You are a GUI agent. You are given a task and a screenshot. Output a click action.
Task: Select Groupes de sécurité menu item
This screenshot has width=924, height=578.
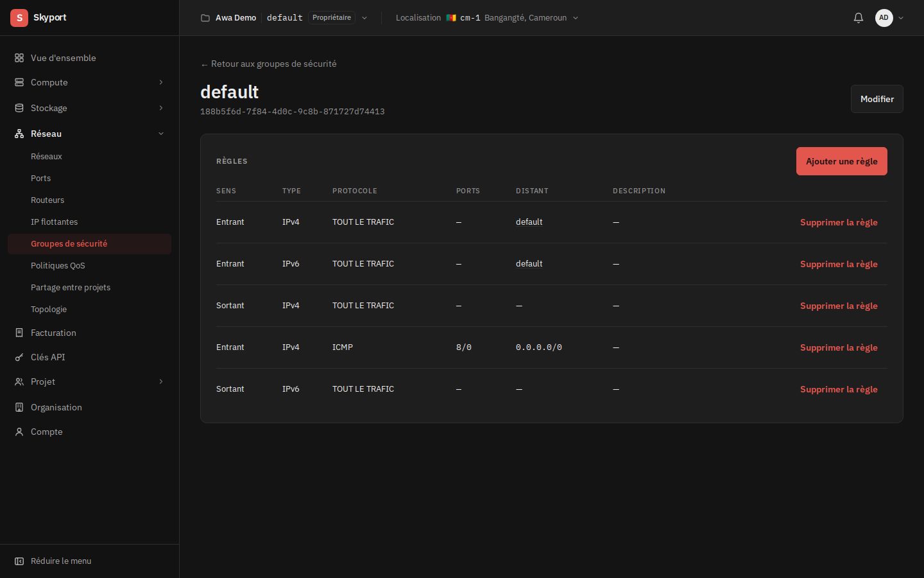tap(90, 244)
